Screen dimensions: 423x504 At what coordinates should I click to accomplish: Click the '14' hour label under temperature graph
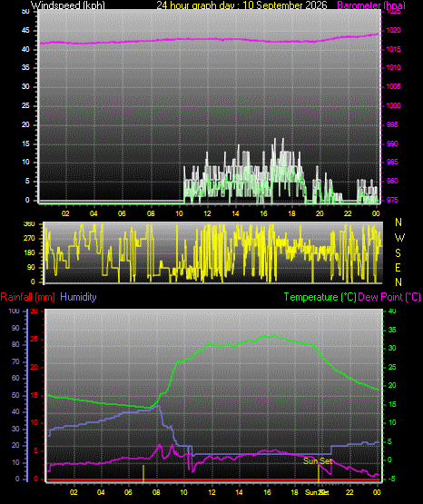tap(239, 492)
